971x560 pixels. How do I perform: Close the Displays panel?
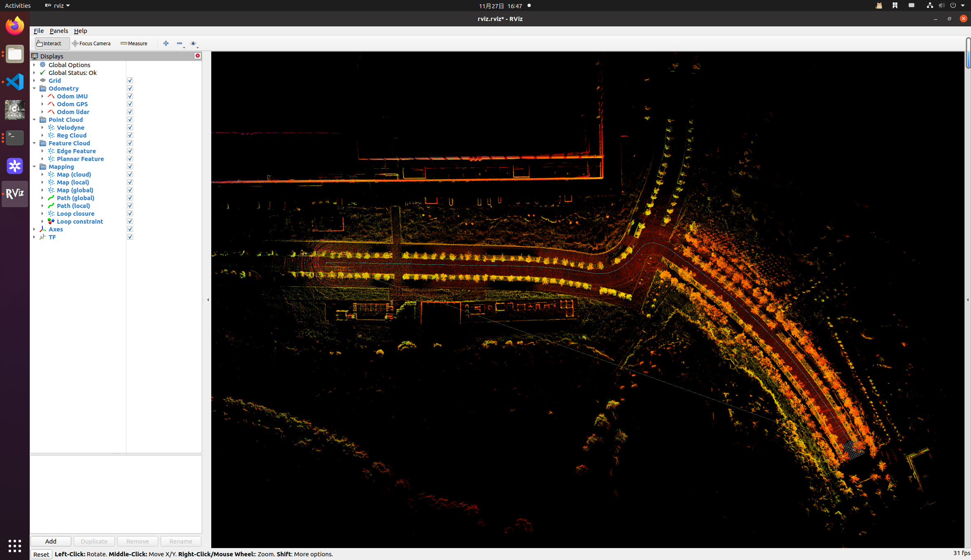pos(198,56)
